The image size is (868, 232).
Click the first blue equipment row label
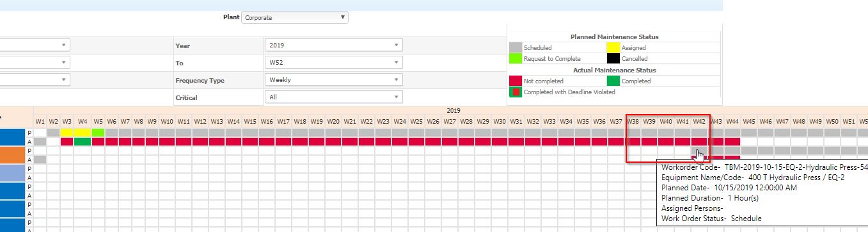13,137
